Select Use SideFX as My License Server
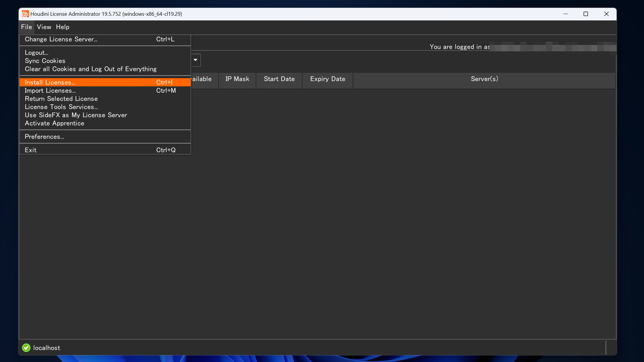Image resolution: width=644 pixels, height=362 pixels. pyautogui.click(x=105, y=115)
